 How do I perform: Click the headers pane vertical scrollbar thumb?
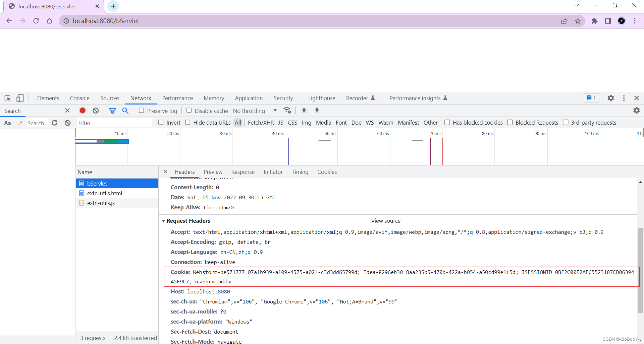point(640,271)
